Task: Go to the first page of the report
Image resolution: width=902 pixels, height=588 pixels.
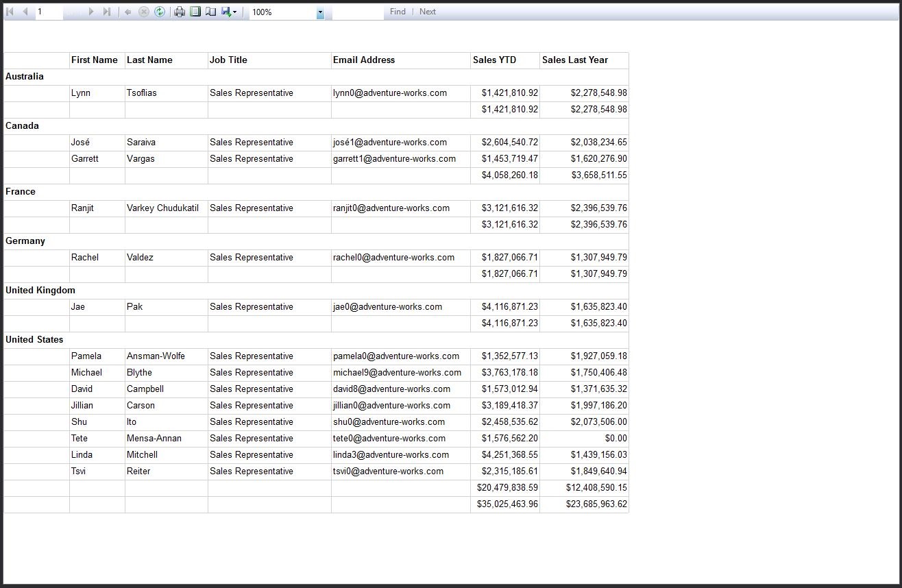Action: tap(10, 11)
